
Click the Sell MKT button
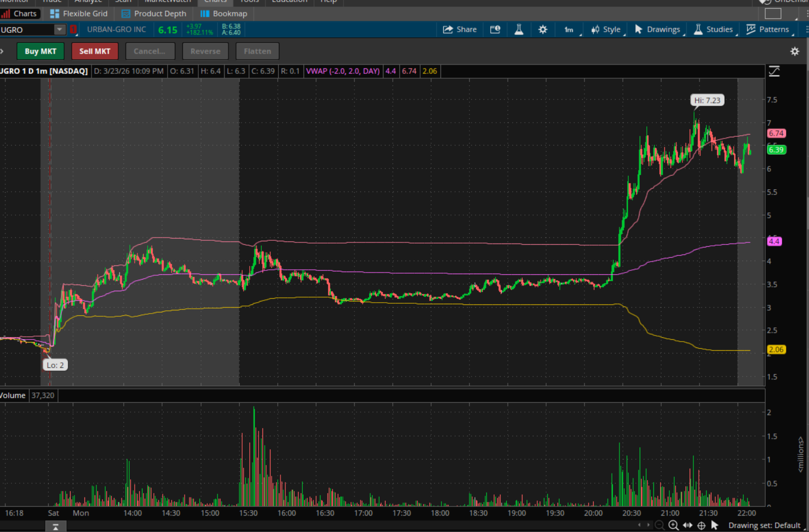95,51
